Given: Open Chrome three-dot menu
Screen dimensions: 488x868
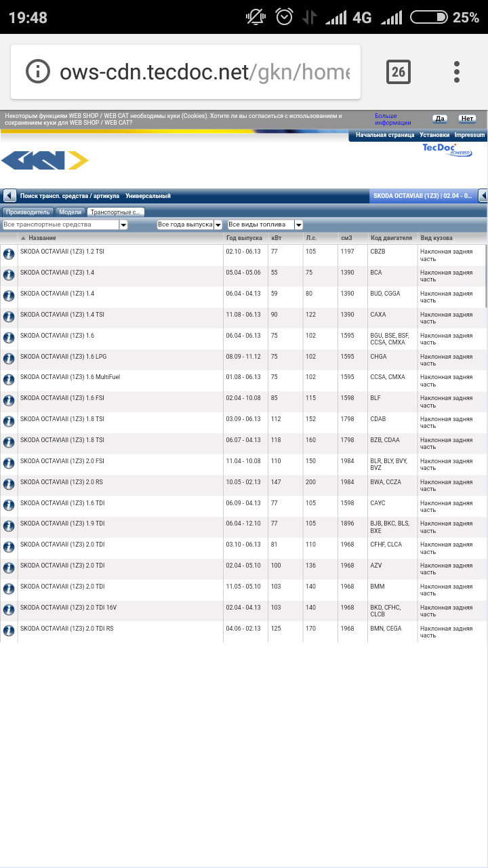Looking at the screenshot, I should 457,72.
